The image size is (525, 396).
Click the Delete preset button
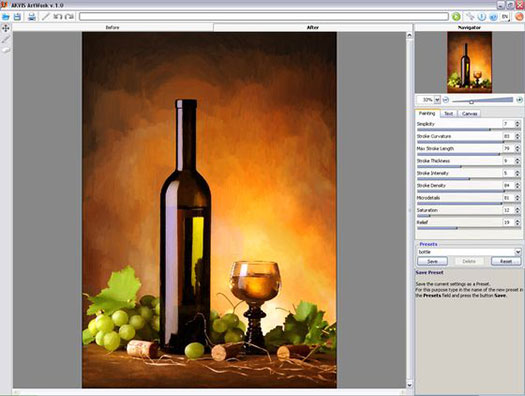pos(469,261)
